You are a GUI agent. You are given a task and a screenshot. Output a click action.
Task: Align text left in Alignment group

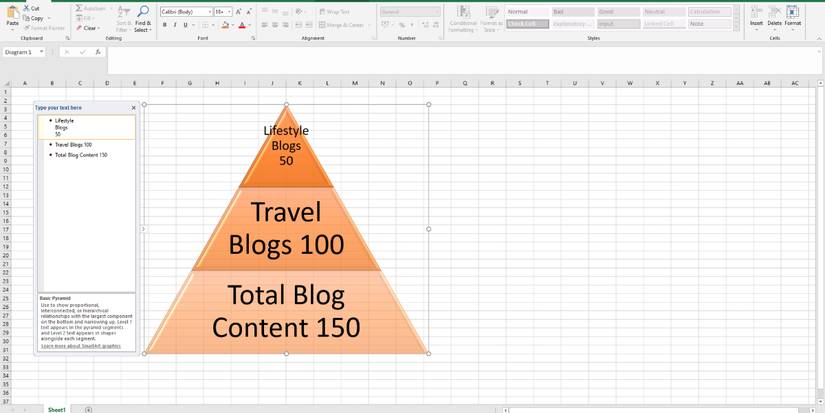point(265,25)
